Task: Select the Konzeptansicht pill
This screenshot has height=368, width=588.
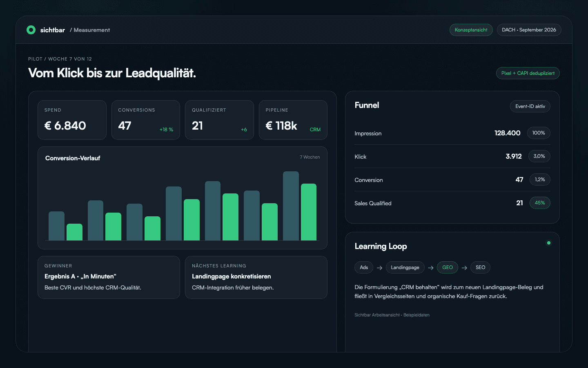Action: point(471,30)
